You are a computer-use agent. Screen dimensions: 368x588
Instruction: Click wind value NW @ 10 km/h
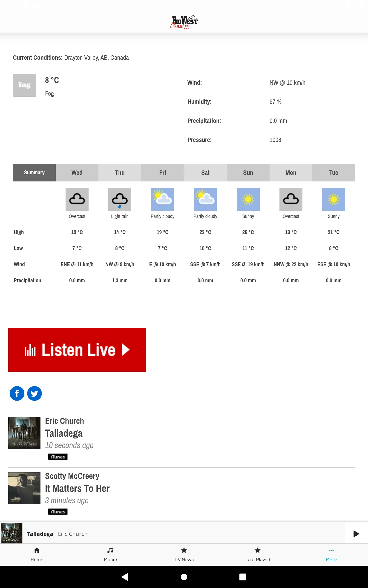click(x=287, y=83)
